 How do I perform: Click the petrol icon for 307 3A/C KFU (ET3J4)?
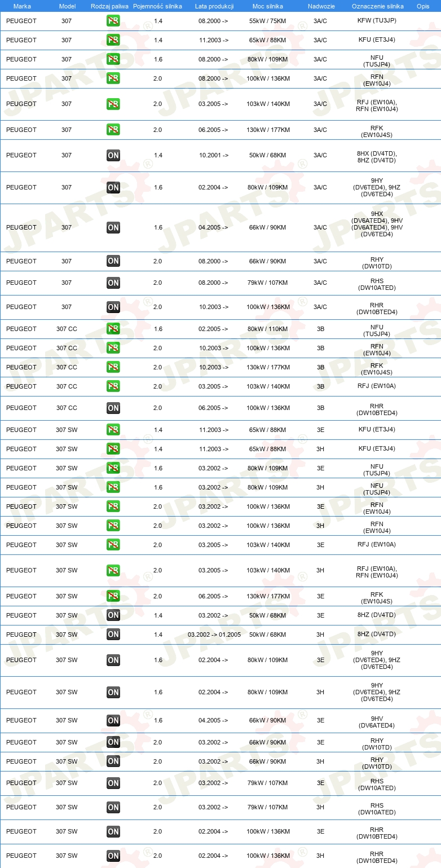[x=113, y=40]
